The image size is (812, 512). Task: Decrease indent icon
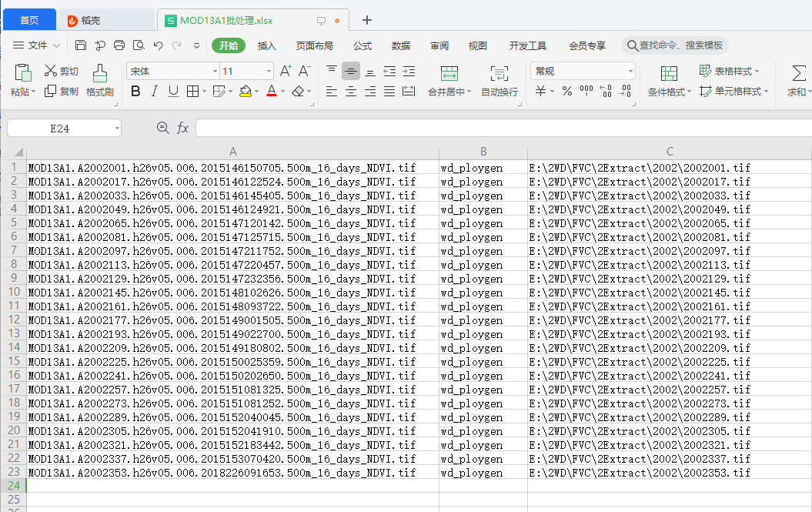389,72
